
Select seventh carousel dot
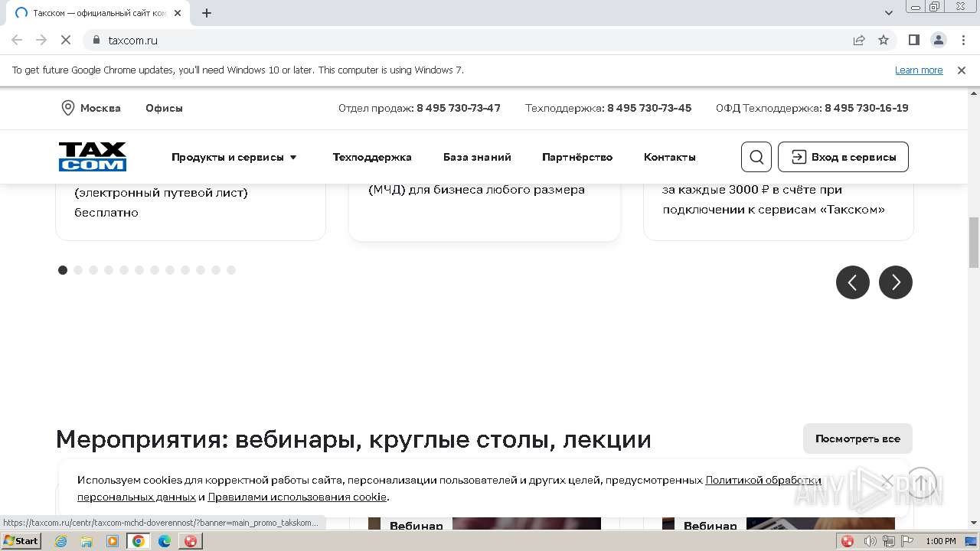pos(155,270)
